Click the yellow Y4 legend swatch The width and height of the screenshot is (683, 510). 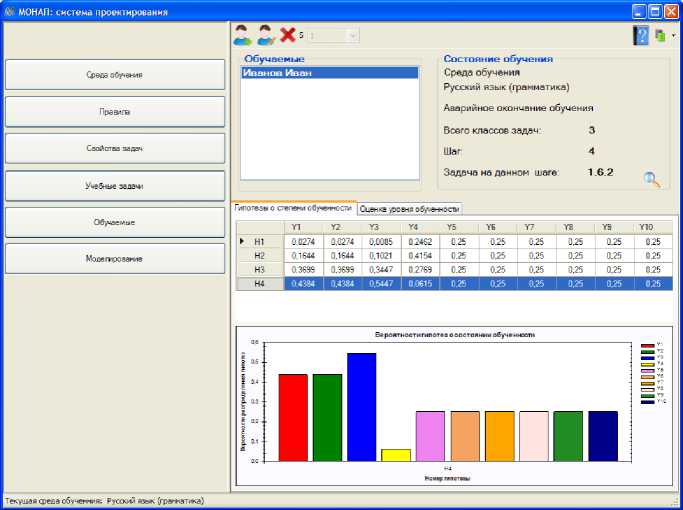(647, 364)
